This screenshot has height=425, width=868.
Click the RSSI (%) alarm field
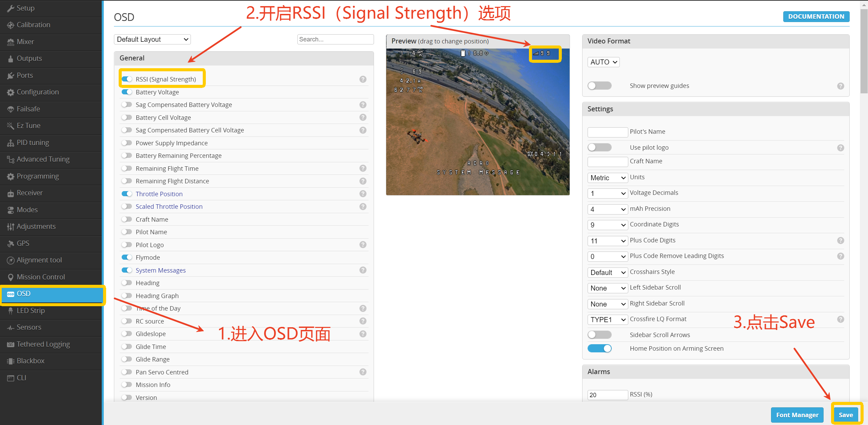click(608, 395)
